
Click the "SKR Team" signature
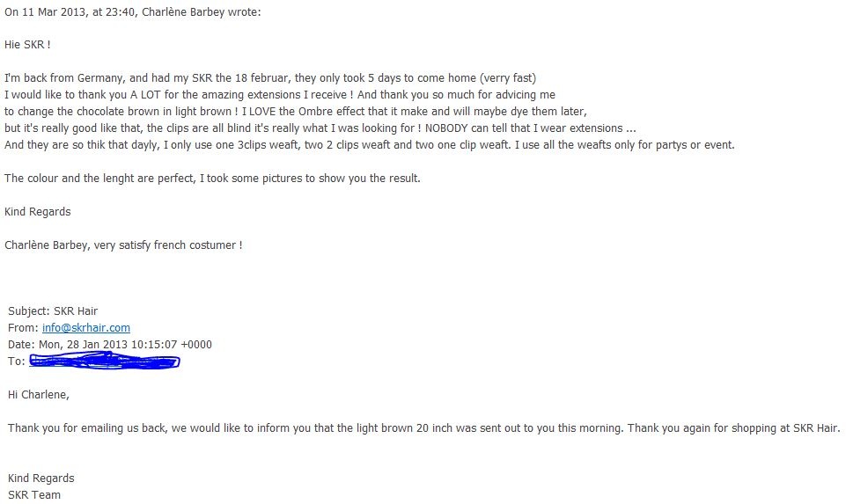(x=34, y=495)
